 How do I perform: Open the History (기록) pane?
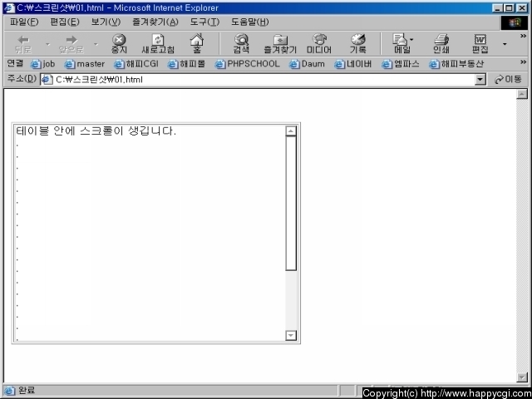[x=358, y=44]
